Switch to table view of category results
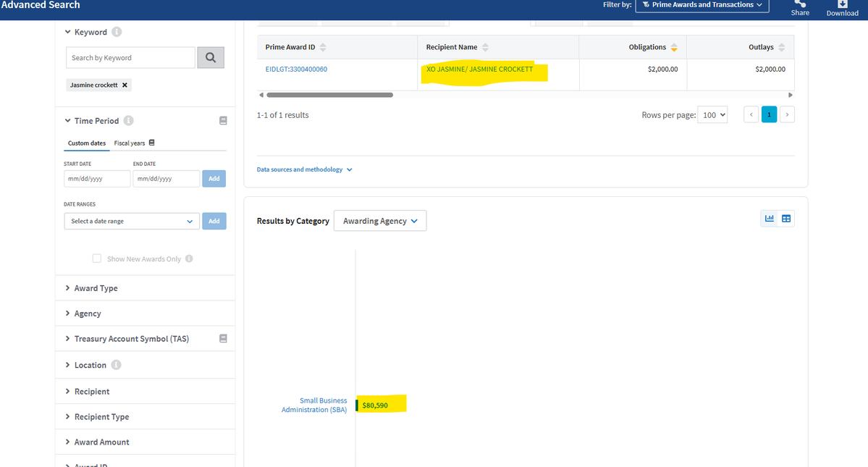The width and height of the screenshot is (868, 467). click(786, 219)
